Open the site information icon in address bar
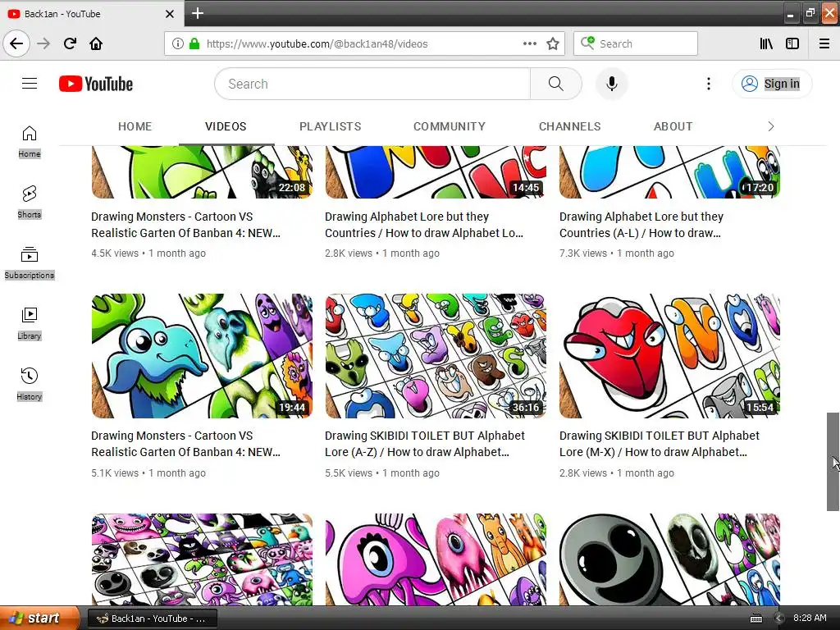 tap(177, 43)
